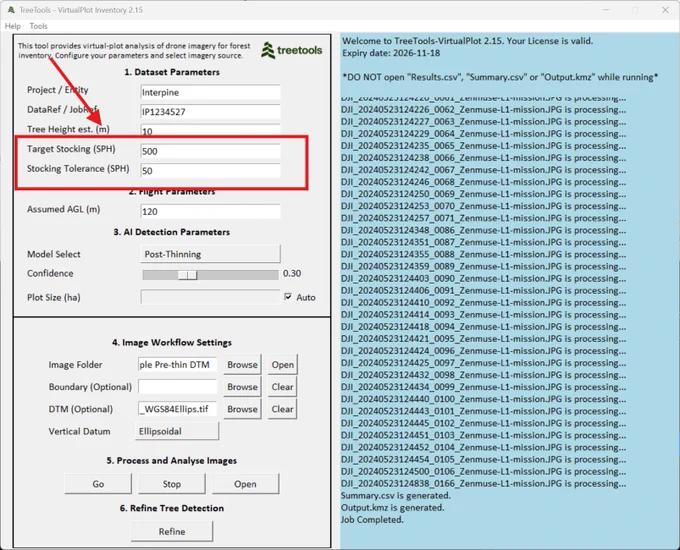Screen dimensions: 680x550
Task: Click Go to process images
Action: [x=98, y=484]
